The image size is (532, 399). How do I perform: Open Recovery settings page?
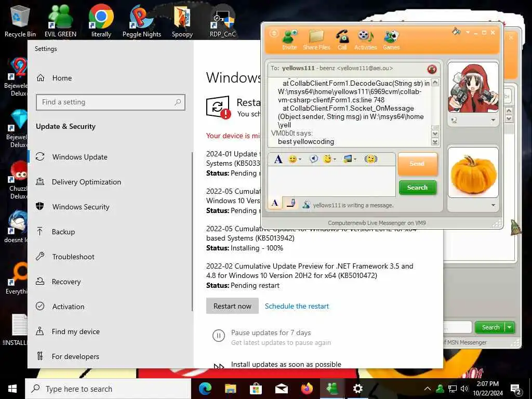coord(111,282)
